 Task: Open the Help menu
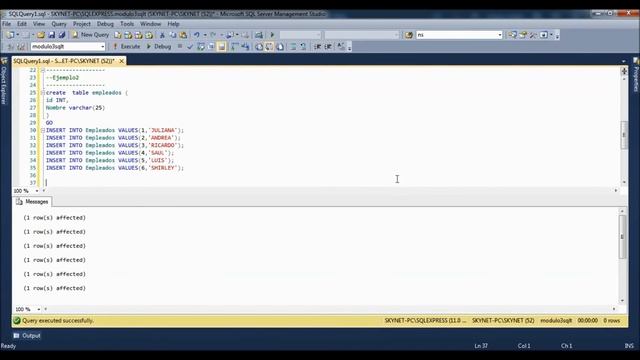173,24
